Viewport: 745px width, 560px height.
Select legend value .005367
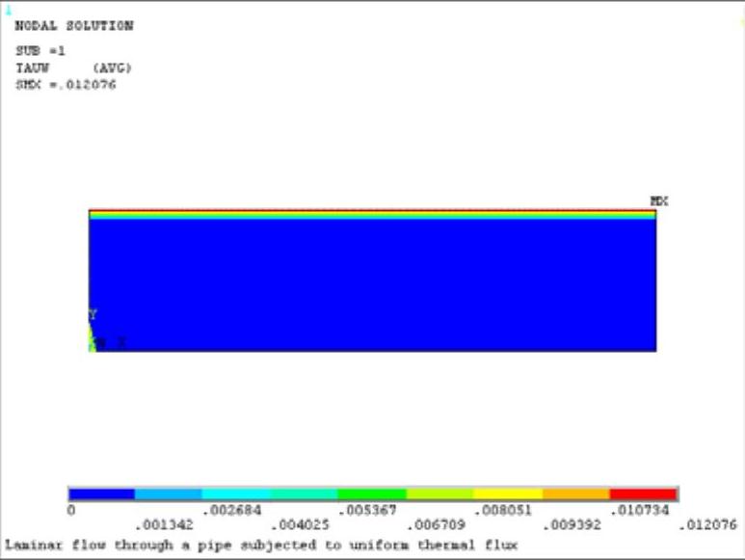[x=368, y=511]
